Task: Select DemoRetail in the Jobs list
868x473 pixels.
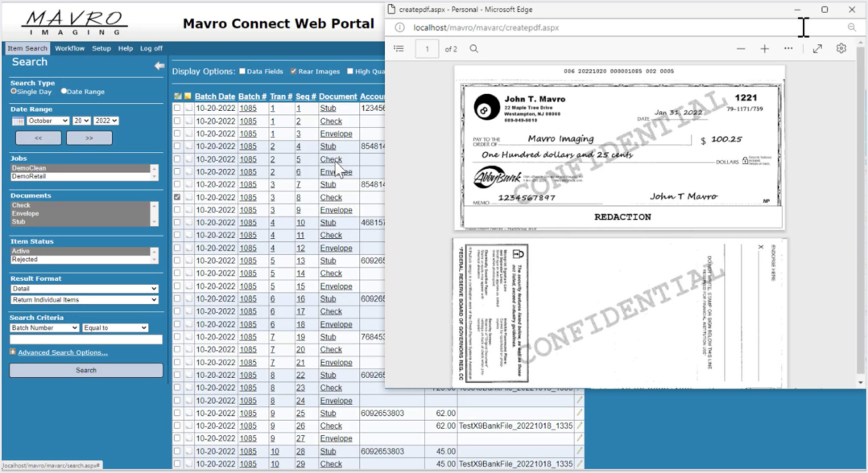Action: coord(81,176)
